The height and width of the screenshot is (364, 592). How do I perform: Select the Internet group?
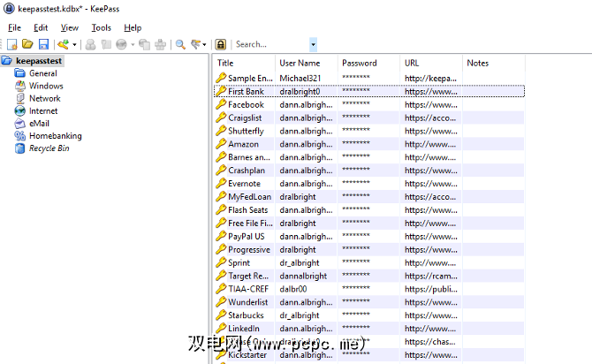43,111
